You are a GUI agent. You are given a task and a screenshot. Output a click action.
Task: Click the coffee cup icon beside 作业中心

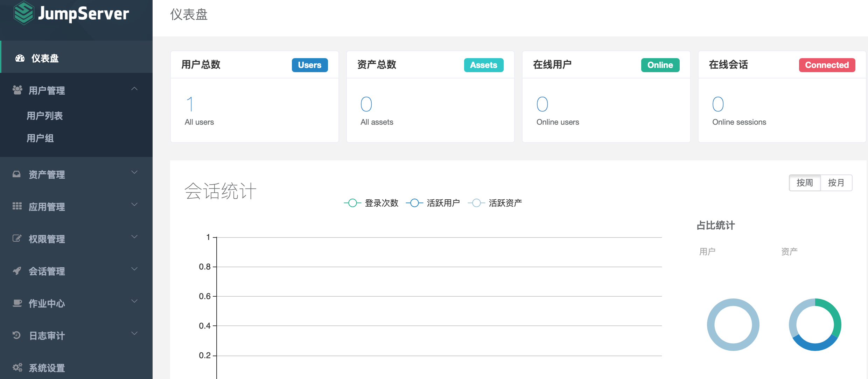(17, 303)
